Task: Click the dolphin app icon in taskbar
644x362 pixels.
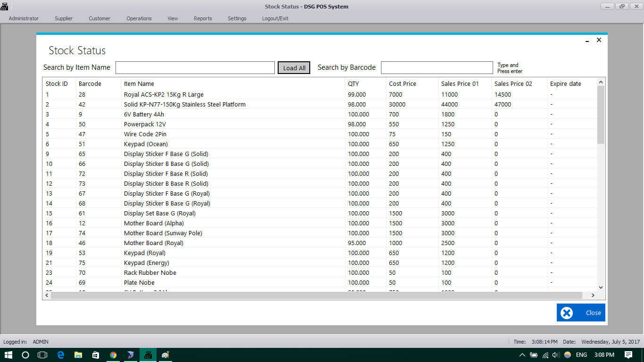Action: [x=131, y=355]
